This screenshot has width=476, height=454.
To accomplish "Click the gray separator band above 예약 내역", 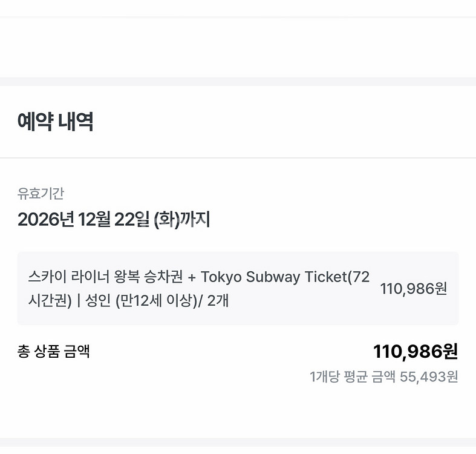I will coord(238,81).
